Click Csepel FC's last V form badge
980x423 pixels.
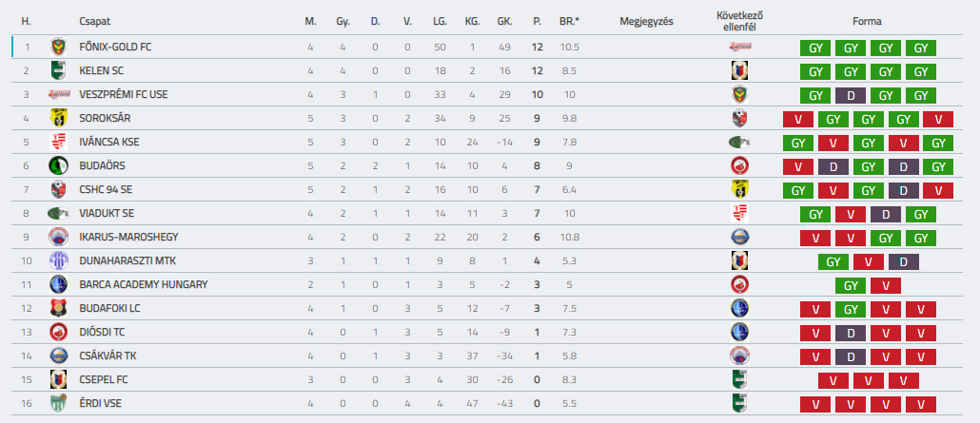(x=903, y=380)
